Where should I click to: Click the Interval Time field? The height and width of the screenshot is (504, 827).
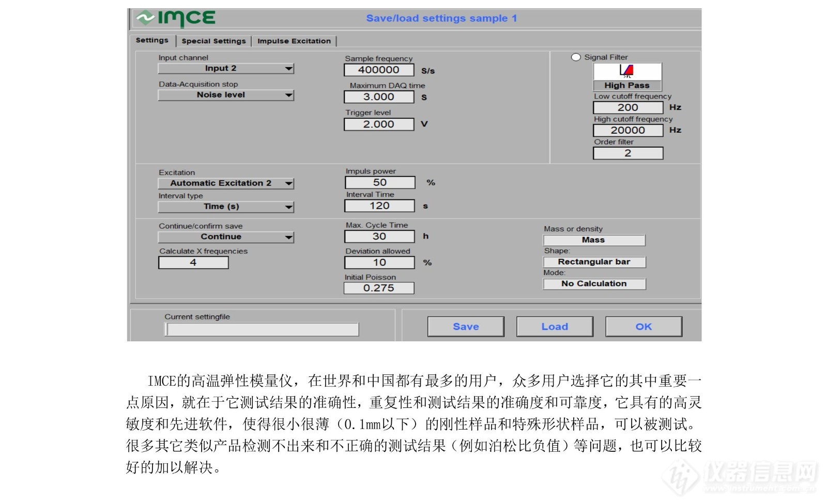click(380, 206)
